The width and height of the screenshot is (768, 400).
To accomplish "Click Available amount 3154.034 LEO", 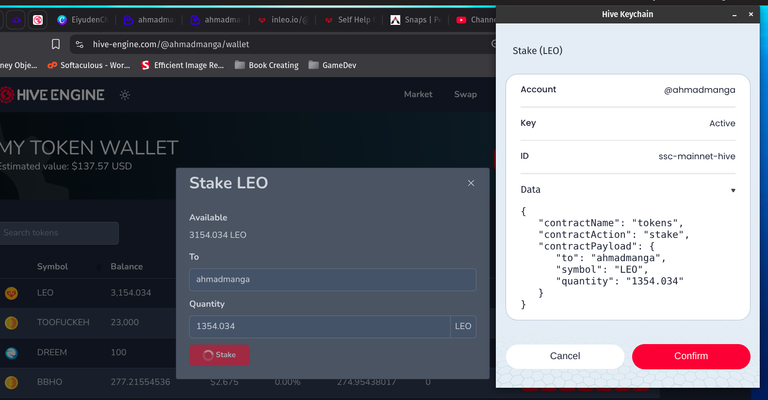I will [217, 235].
